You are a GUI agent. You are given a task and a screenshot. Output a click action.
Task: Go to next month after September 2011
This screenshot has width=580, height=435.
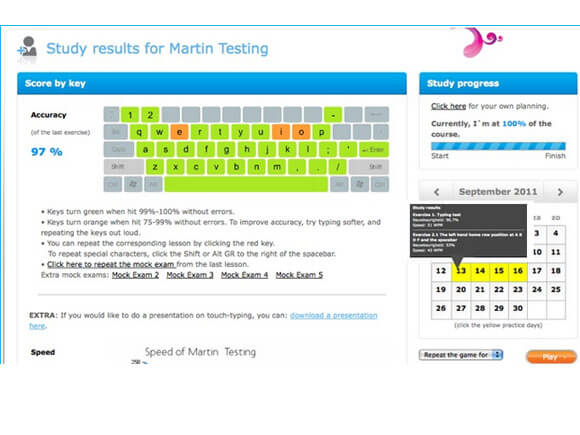point(560,192)
